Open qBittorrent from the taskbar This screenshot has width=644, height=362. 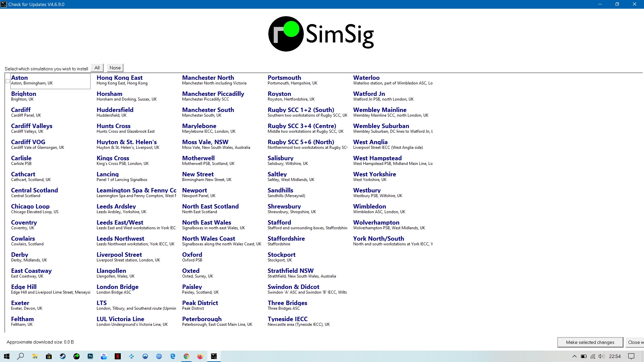pyautogui.click(x=159, y=356)
